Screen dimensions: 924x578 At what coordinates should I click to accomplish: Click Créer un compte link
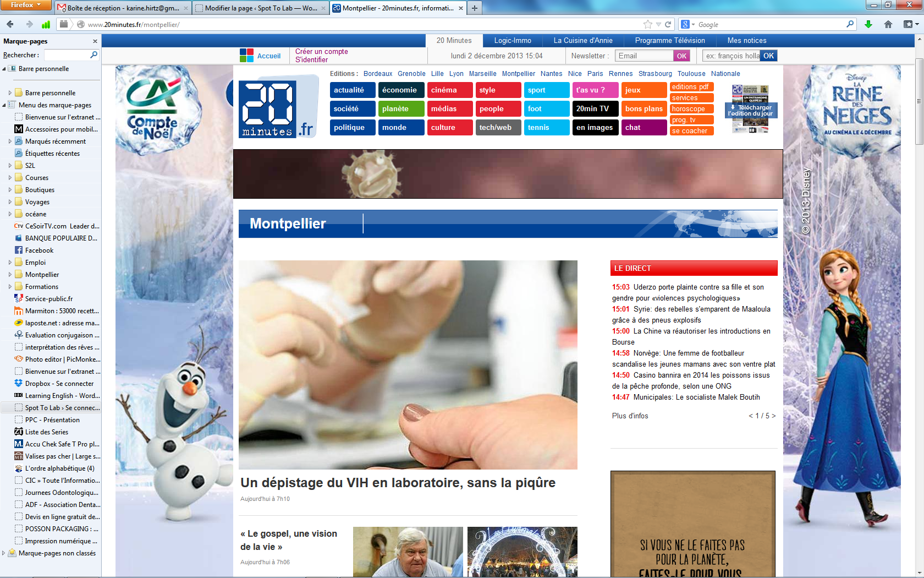[x=322, y=51]
